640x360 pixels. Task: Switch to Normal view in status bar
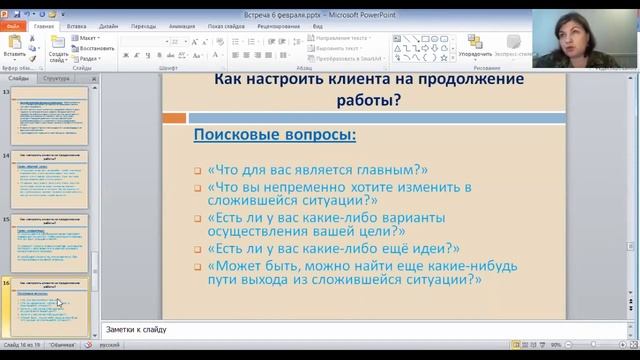point(516,345)
